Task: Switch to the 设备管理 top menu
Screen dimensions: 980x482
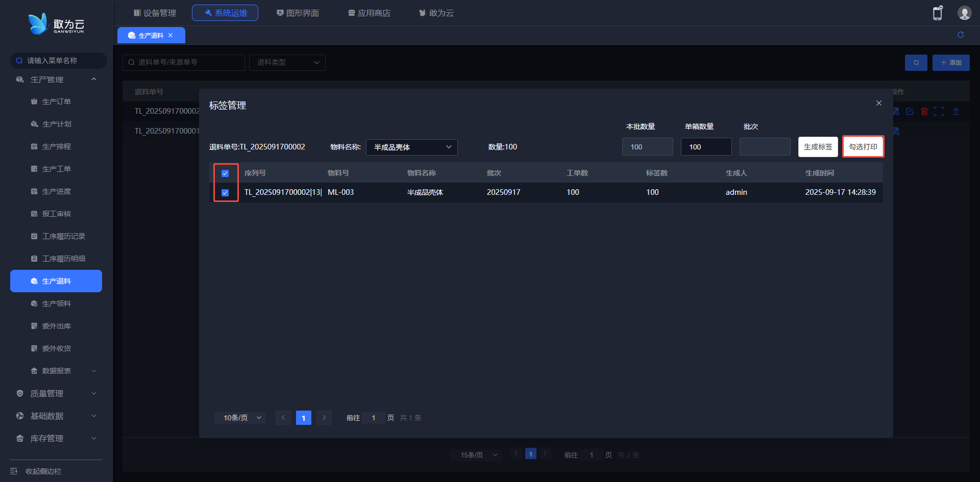Action: click(155, 13)
